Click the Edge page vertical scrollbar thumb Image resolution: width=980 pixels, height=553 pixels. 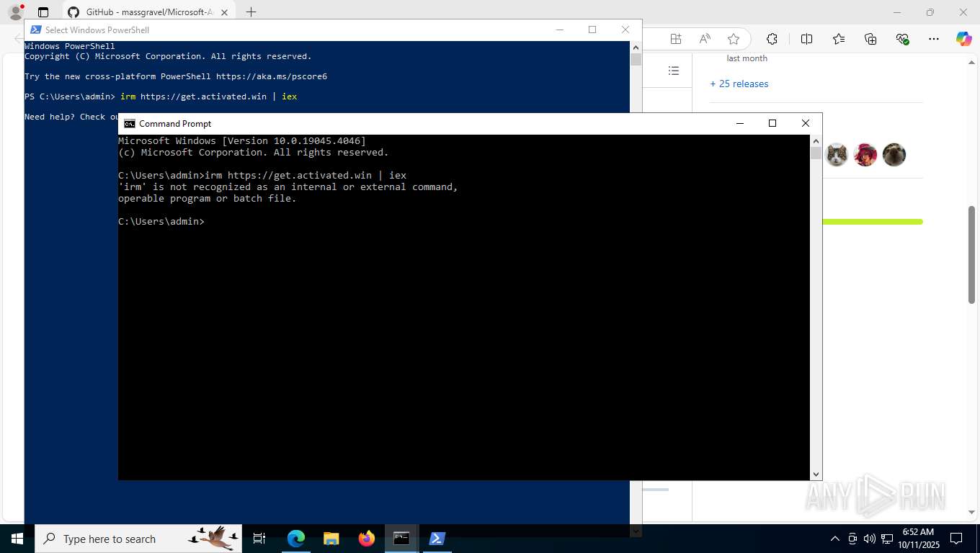(x=972, y=254)
